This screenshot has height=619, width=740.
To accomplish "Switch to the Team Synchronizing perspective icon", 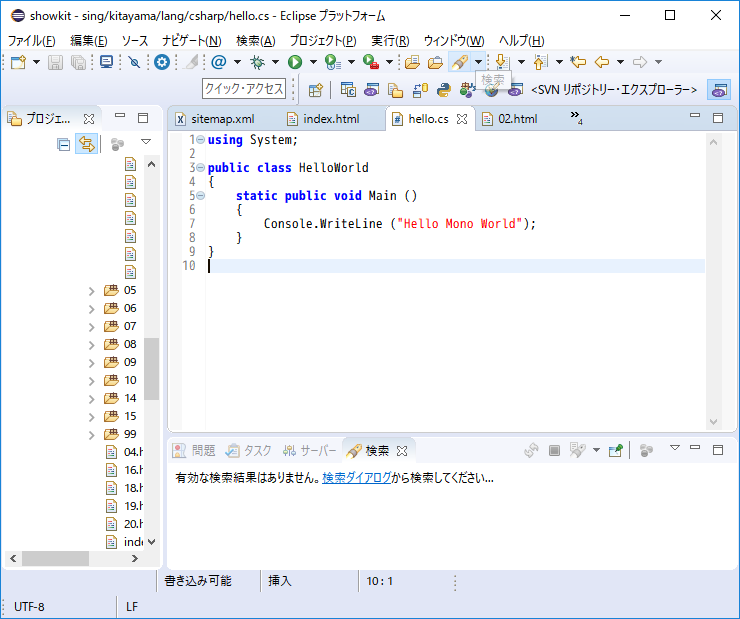I will (420, 90).
